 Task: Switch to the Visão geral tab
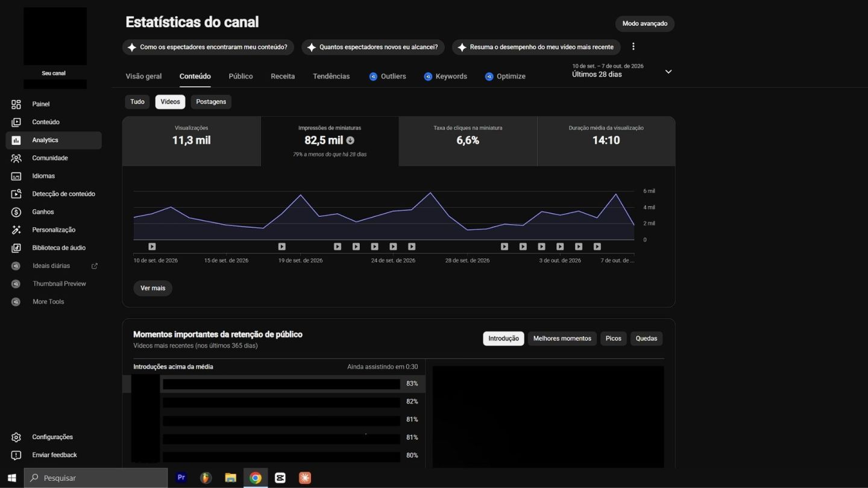[x=143, y=77]
